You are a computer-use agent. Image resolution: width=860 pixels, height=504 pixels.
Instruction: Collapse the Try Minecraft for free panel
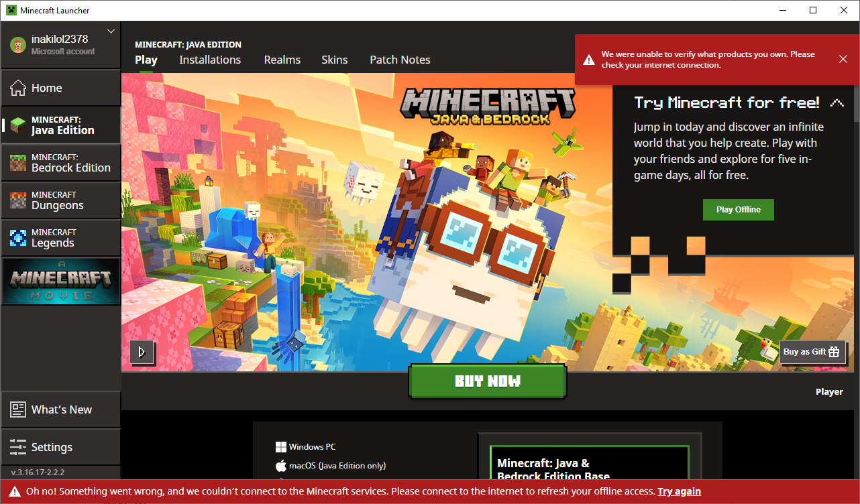[x=837, y=103]
